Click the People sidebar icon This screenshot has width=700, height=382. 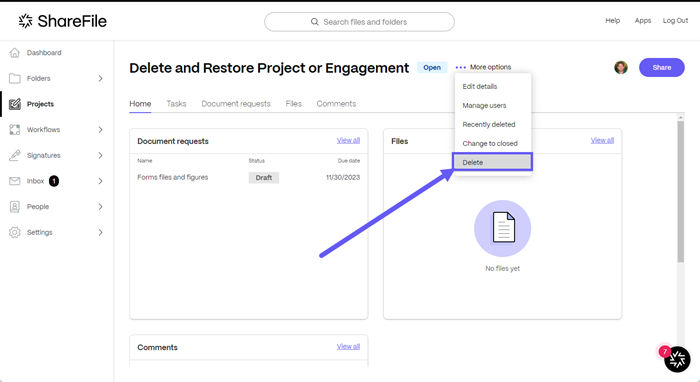tap(15, 207)
